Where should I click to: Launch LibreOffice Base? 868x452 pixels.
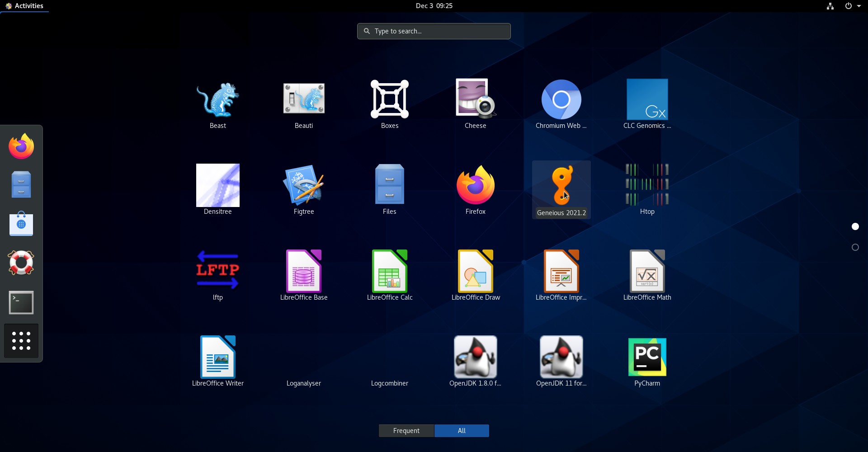(x=303, y=276)
